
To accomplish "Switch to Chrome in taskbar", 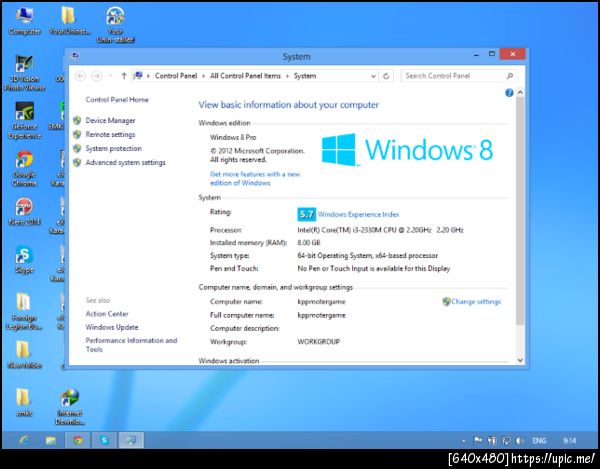I will [x=78, y=440].
